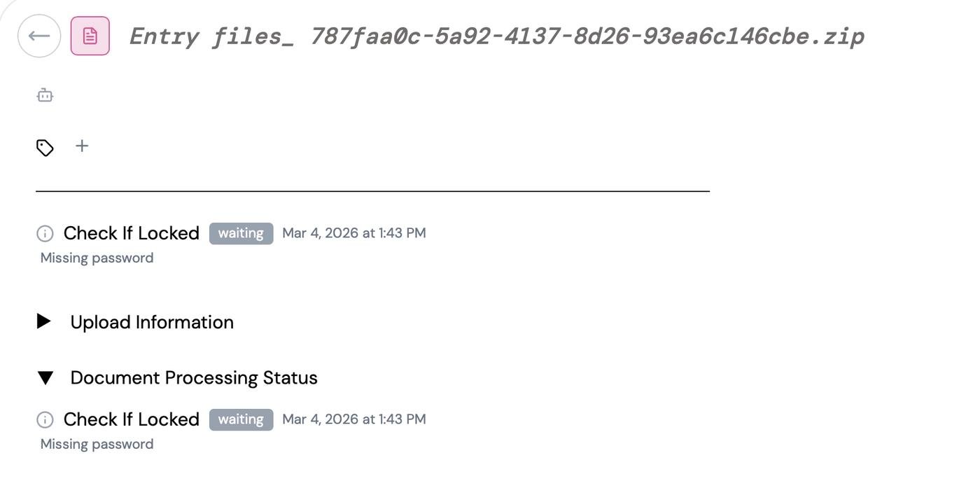Click the back arrow button
980x495 pixels.
pos(39,36)
